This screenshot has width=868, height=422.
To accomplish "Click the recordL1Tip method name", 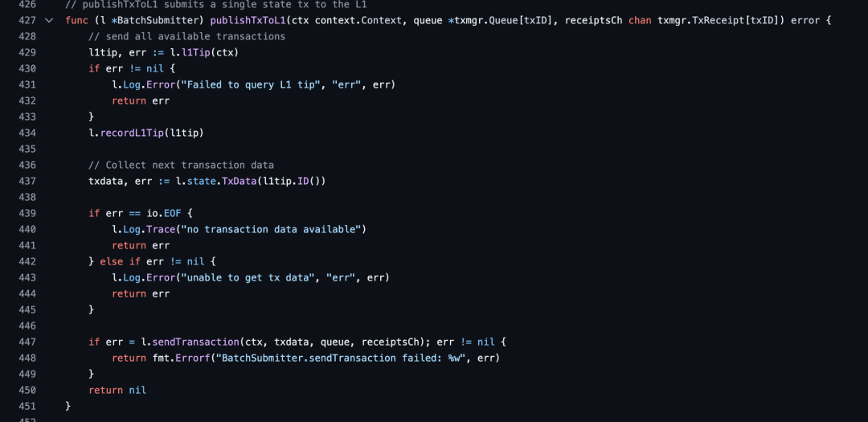I will coord(132,133).
